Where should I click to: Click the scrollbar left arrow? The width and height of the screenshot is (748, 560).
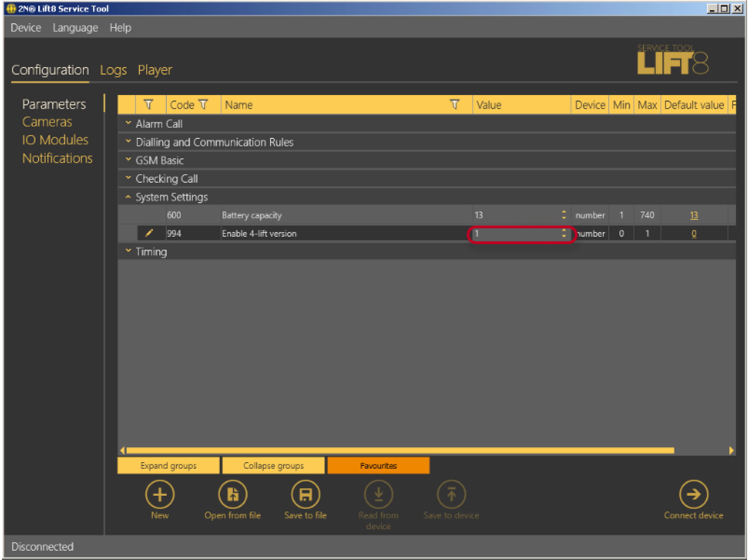pyautogui.click(x=122, y=451)
